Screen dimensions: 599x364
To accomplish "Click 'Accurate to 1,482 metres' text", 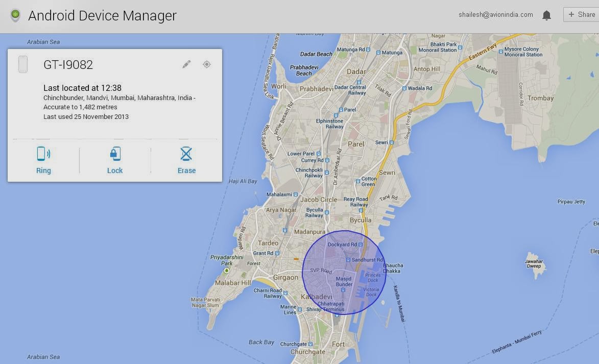I will click(x=80, y=107).
